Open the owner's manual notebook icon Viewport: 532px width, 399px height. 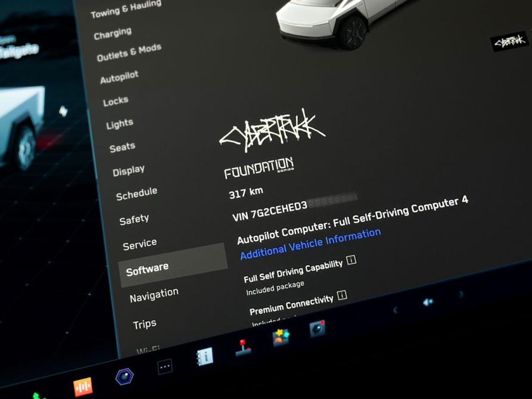(205, 356)
